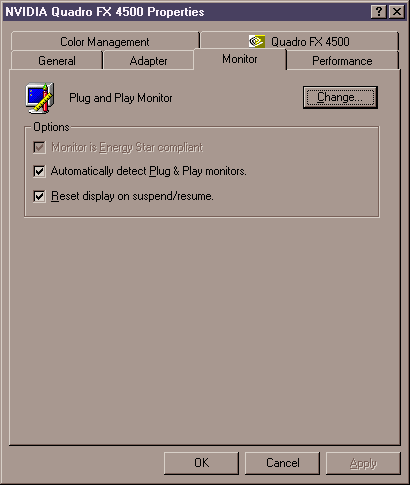Confirm with the OK button
Image resolution: width=410 pixels, height=485 pixels.
(x=201, y=463)
